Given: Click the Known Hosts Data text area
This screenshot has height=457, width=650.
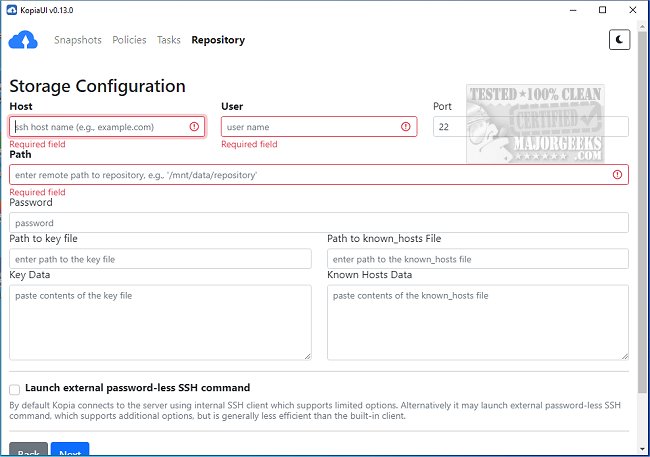Looking at the screenshot, I should (x=478, y=322).
